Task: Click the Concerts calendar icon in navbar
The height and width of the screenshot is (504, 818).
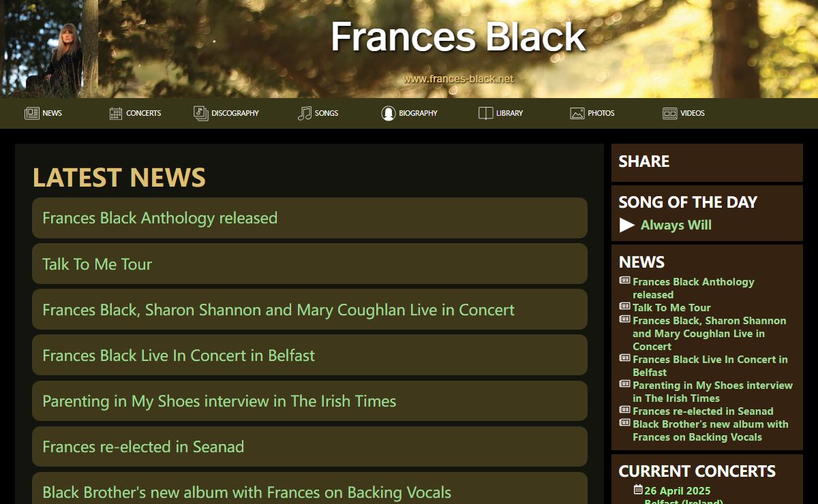Action: coord(116,113)
